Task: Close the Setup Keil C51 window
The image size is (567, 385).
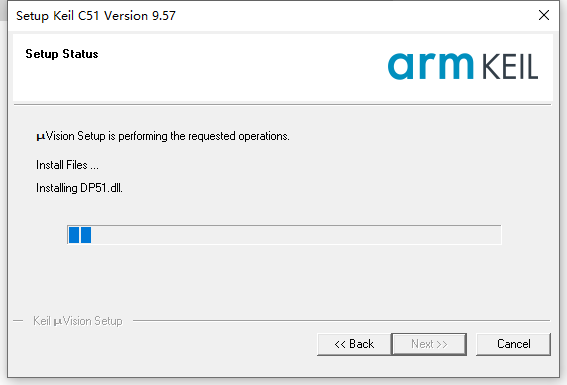Action: [544, 15]
